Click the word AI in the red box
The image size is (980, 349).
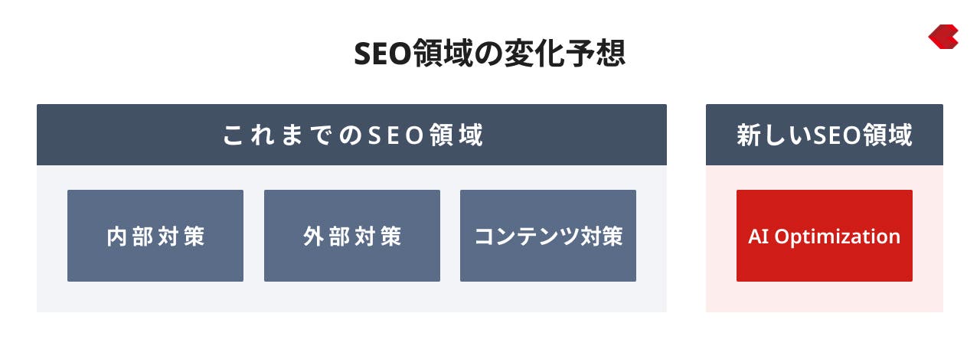coord(758,236)
